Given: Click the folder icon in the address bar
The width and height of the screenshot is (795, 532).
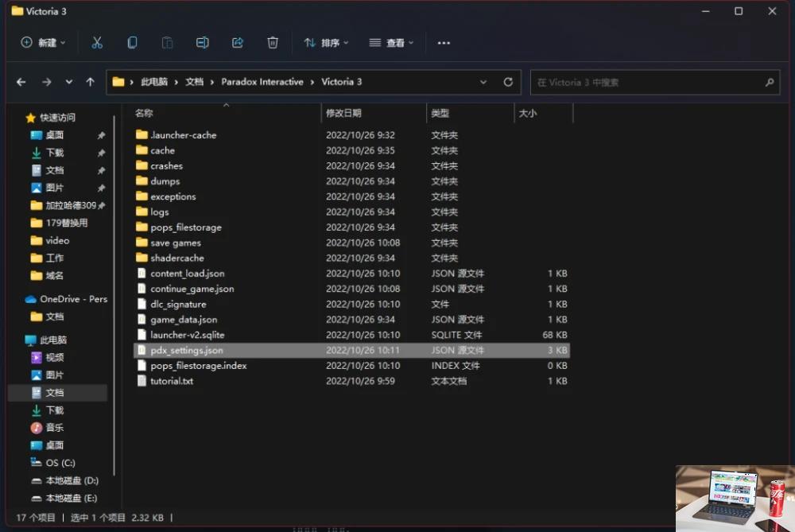Looking at the screenshot, I should click(x=118, y=82).
